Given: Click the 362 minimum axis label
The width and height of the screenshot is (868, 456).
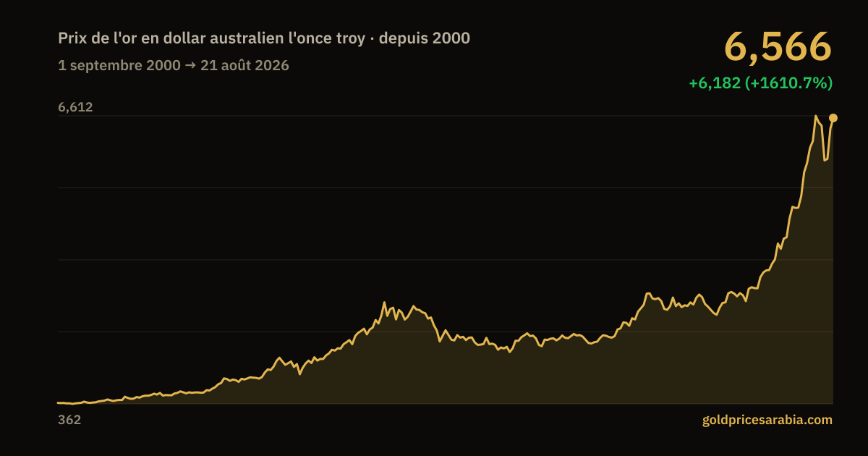Looking at the screenshot, I should [x=69, y=420].
